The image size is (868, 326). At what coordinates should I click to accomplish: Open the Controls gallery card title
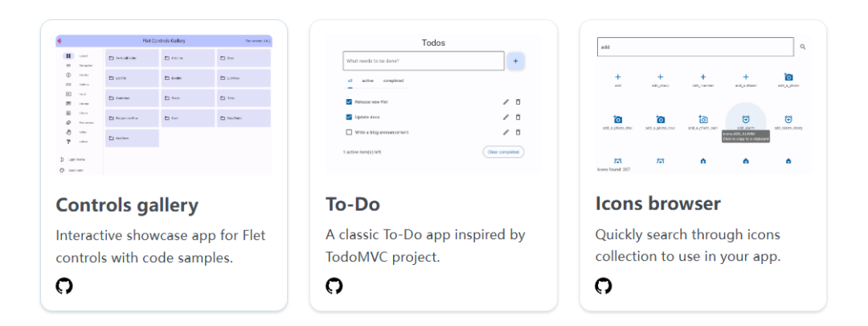click(x=127, y=204)
